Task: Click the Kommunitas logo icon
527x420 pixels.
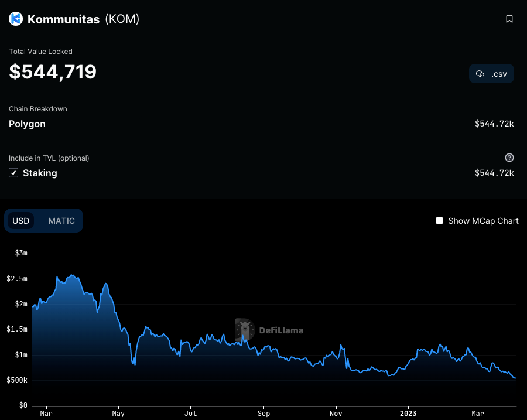Action: [x=16, y=19]
